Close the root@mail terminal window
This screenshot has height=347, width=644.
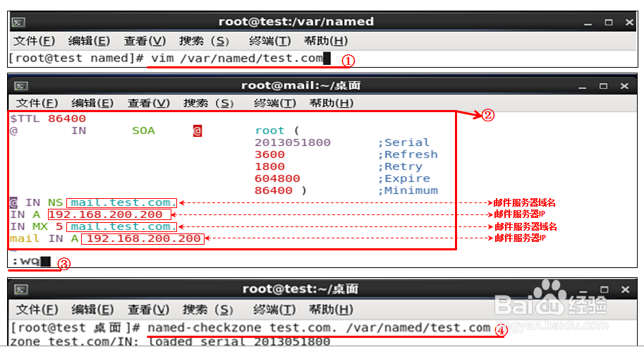[624, 86]
